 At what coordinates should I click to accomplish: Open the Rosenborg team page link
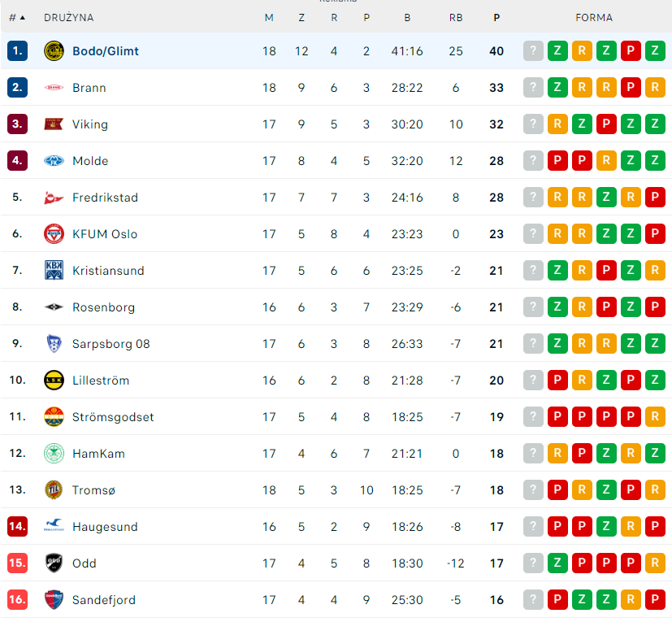tap(103, 307)
